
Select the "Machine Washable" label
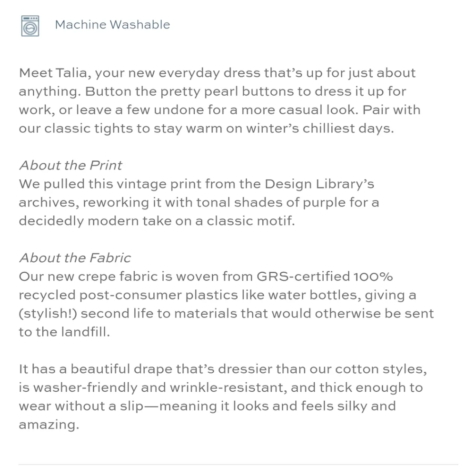coord(112,25)
